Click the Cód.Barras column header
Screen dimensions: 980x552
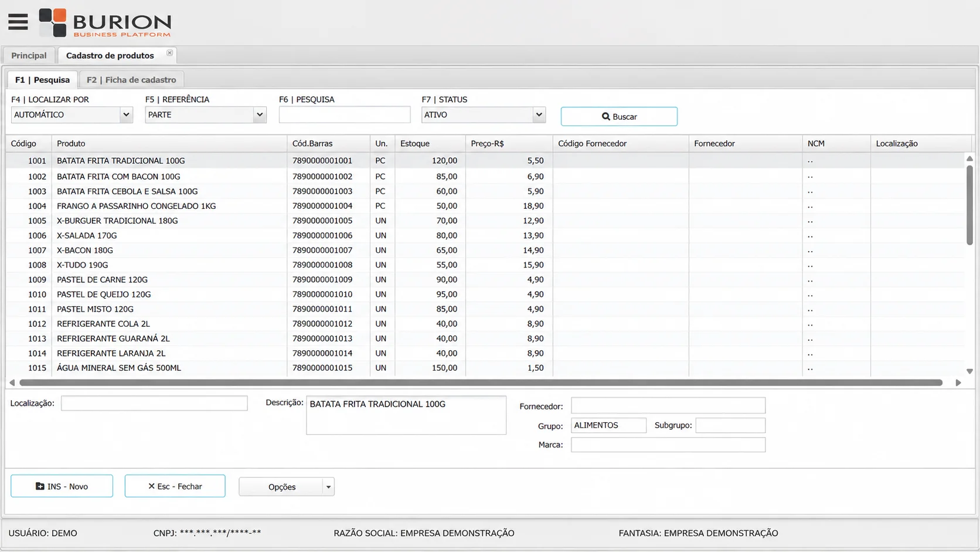point(329,144)
